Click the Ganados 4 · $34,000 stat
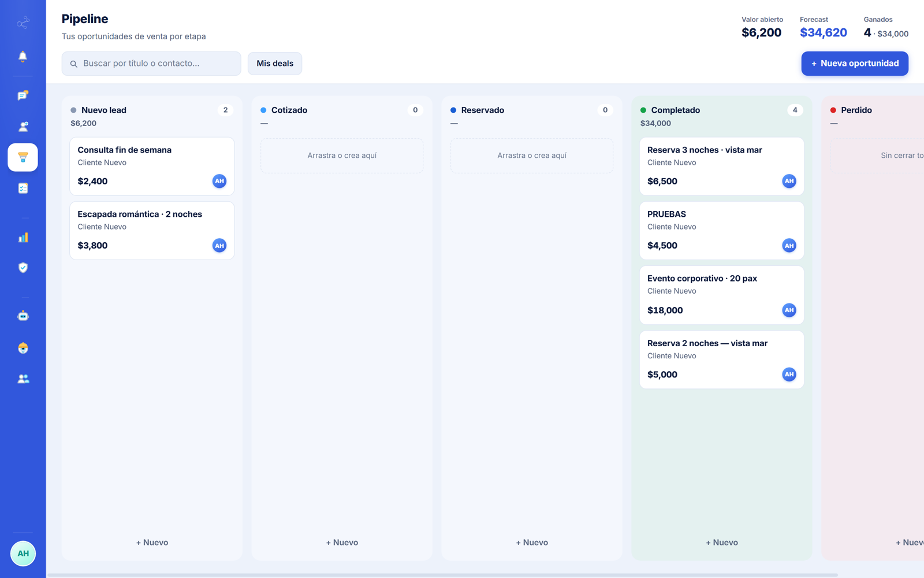This screenshot has height=578, width=924. coord(886,33)
